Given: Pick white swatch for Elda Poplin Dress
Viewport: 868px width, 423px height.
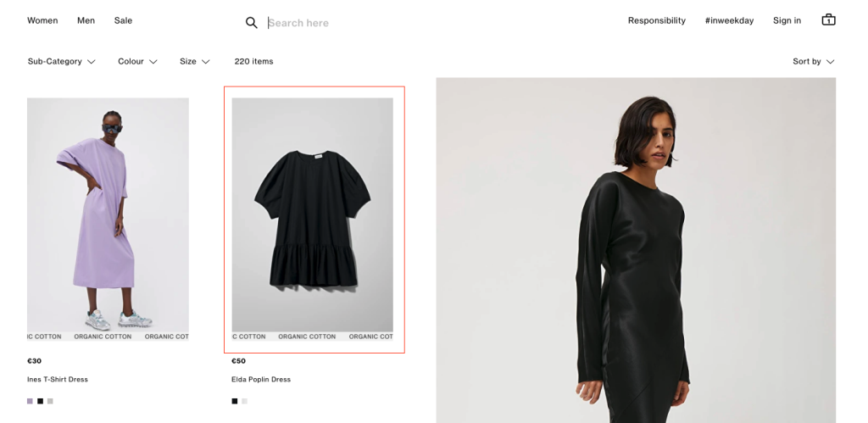Looking at the screenshot, I should pos(244,401).
